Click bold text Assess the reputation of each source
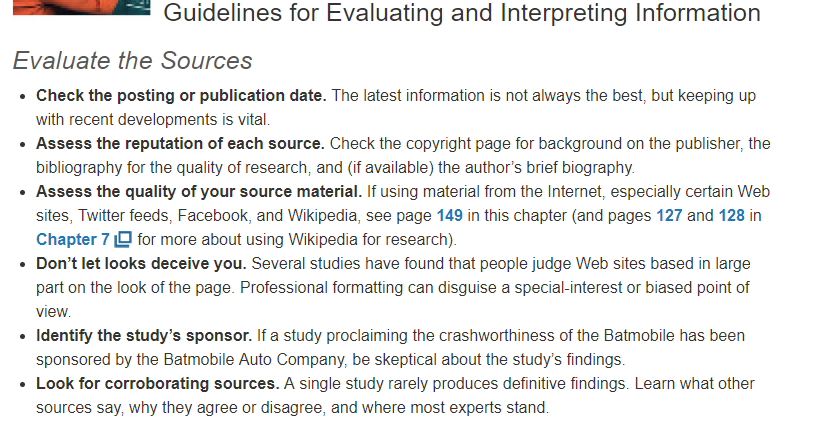The image size is (825, 431). (180, 144)
